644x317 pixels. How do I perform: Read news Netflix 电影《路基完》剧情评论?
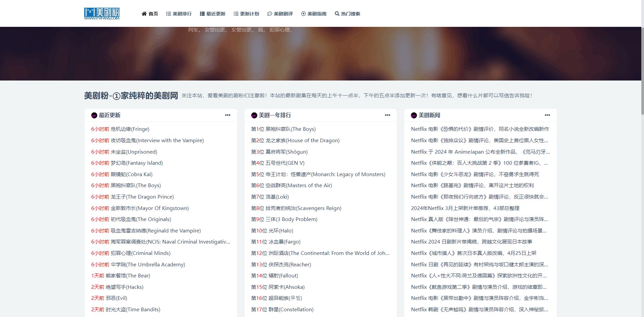coord(472,186)
